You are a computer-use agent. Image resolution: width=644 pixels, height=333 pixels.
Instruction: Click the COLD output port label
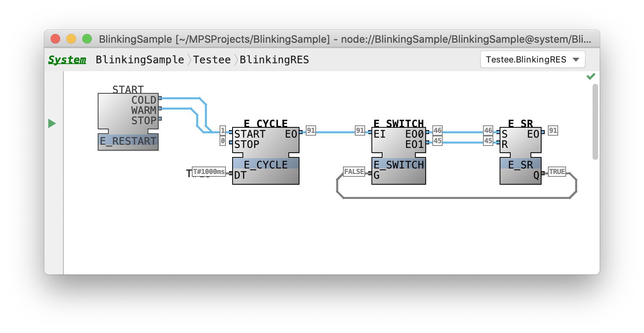(144, 100)
